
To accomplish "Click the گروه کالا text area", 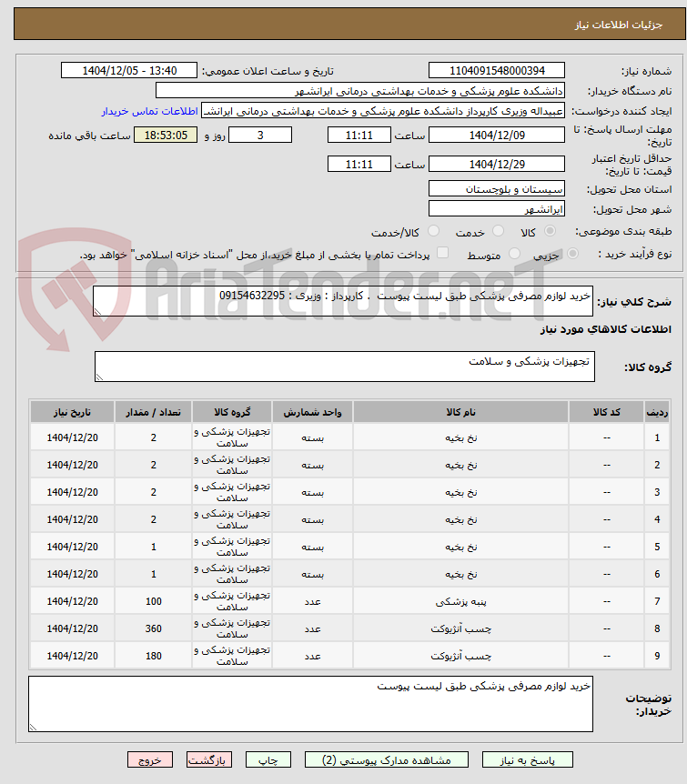I will point(345,367).
